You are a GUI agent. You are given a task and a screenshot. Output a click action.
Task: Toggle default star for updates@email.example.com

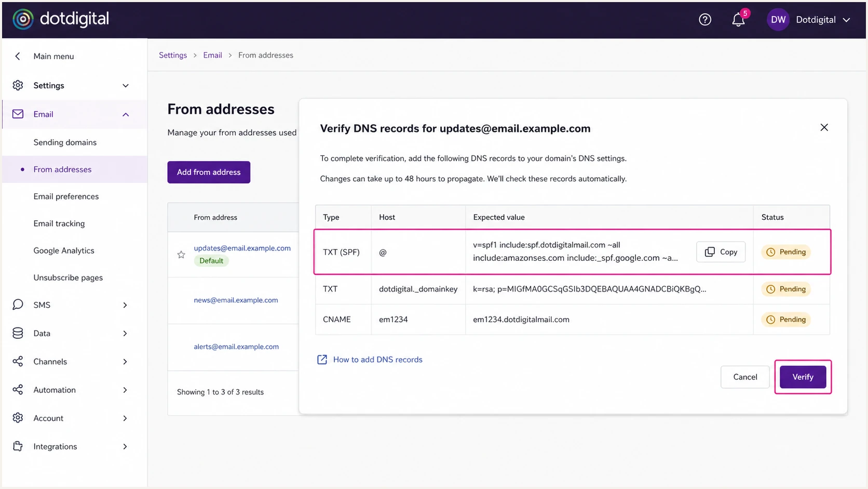[x=181, y=255]
